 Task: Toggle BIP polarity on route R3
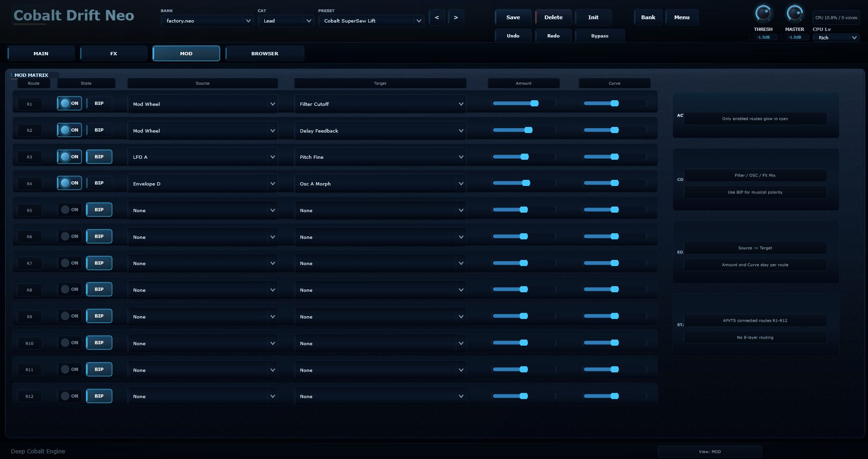pyautogui.click(x=99, y=157)
